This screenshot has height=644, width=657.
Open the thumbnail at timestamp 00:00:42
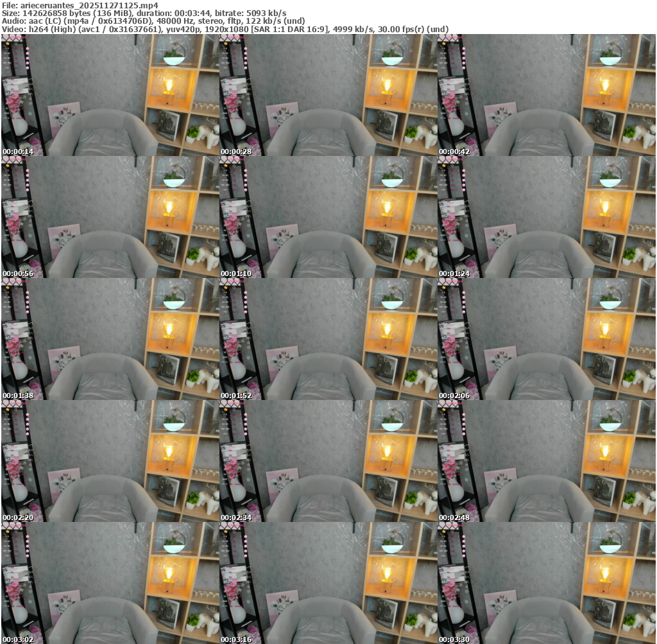pos(547,95)
